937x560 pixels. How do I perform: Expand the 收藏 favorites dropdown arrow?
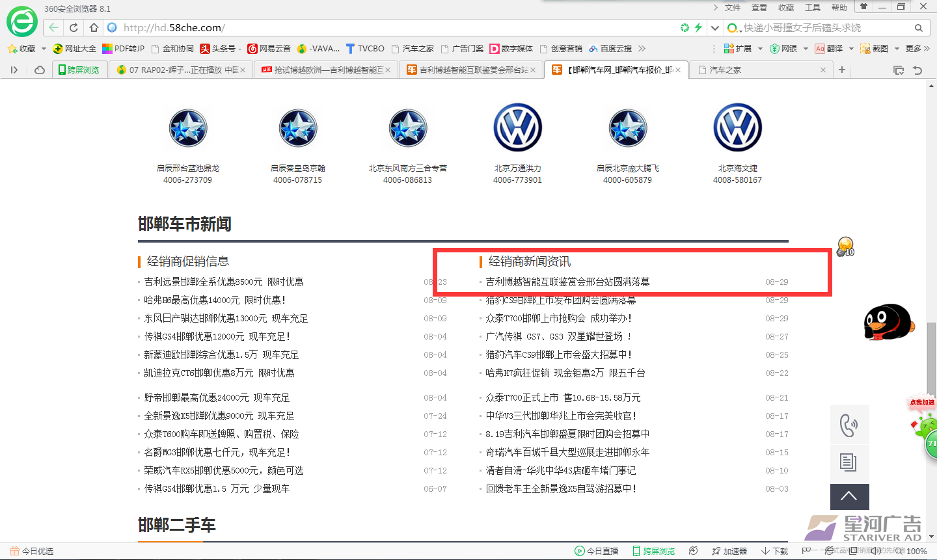(44, 49)
